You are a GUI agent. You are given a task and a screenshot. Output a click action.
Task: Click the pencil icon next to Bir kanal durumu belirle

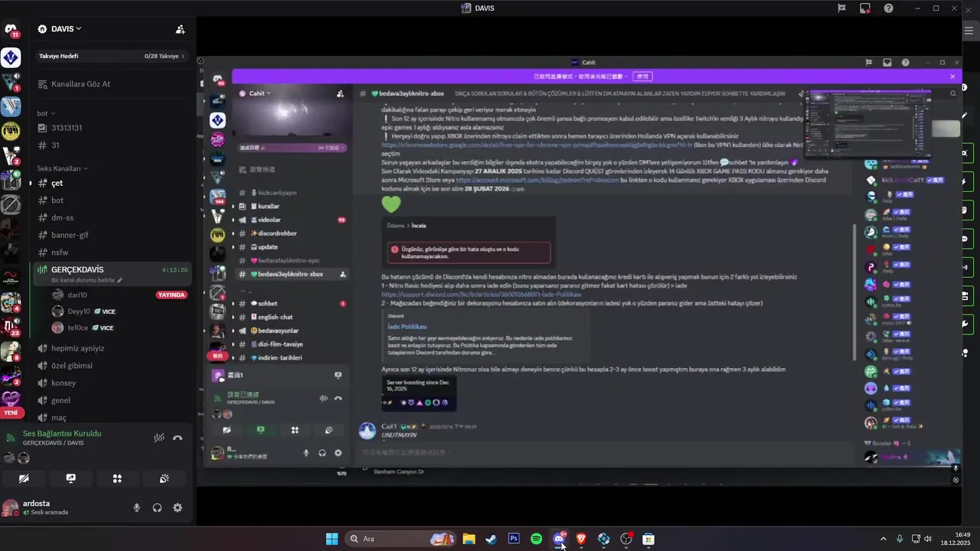coord(119,280)
